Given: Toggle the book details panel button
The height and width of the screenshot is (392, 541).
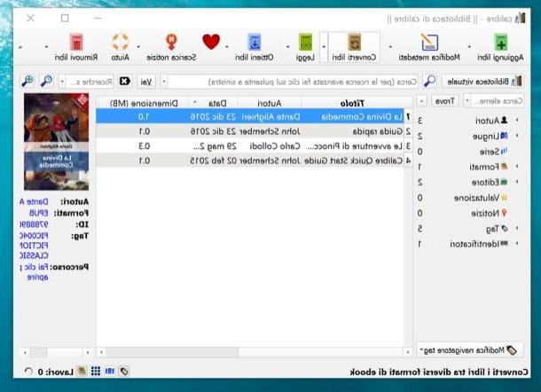Looking at the screenshot, I should [x=82, y=372].
